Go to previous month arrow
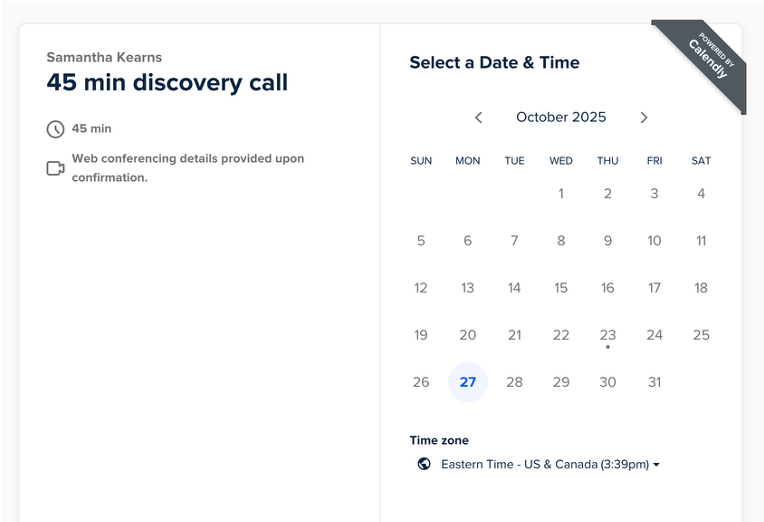This screenshot has width=764, height=522. [478, 117]
